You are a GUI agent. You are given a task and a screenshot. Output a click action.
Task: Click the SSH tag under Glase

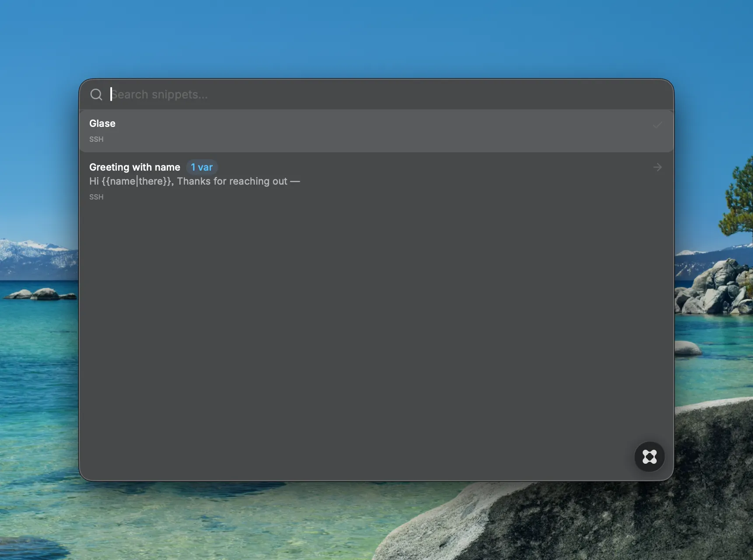tap(96, 139)
